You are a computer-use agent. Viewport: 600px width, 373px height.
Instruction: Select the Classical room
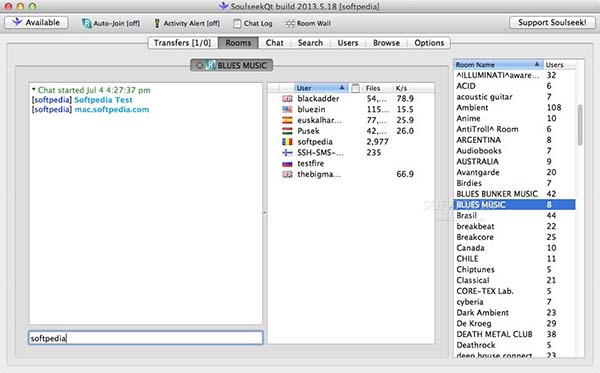tap(514, 280)
